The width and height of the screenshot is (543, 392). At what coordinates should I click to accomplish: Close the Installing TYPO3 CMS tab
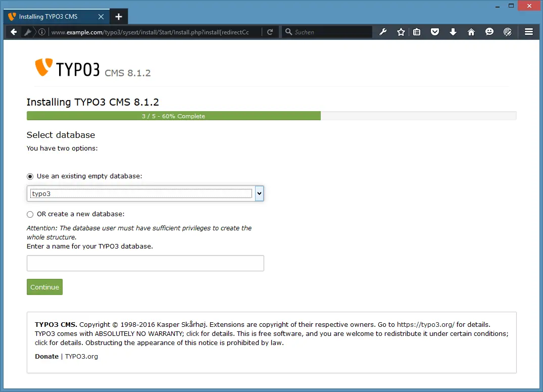click(x=101, y=17)
